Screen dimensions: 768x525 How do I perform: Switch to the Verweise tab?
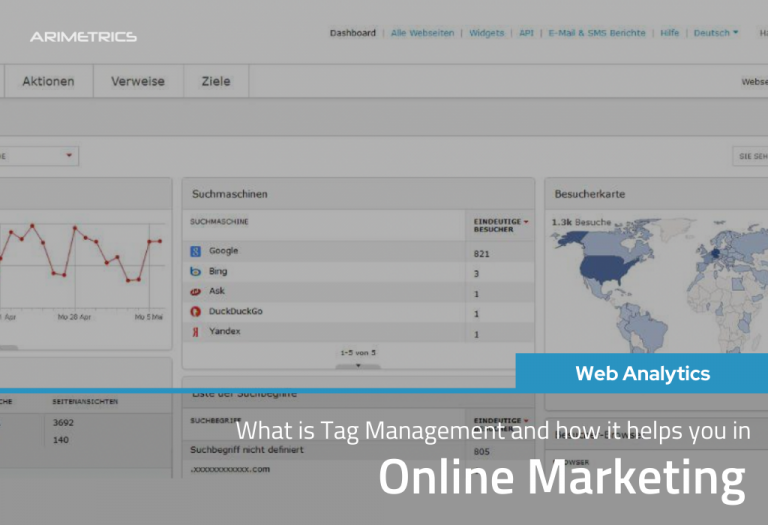130,81
